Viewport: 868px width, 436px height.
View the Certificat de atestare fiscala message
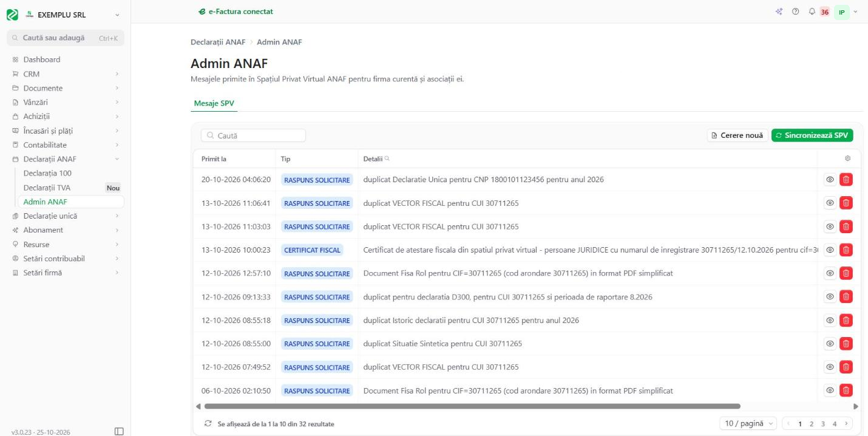coord(830,250)
